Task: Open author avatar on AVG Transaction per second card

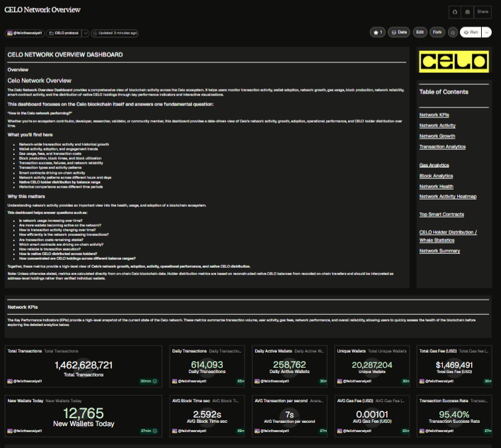Action: (x=257, y=431)
